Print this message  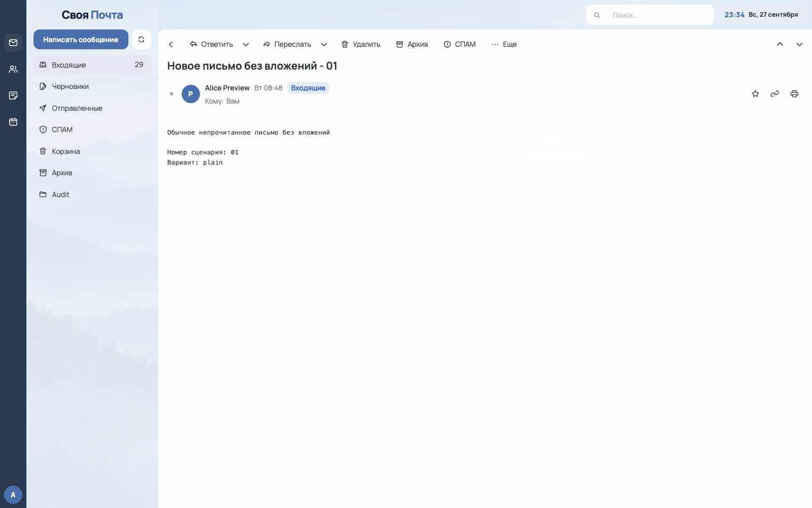794,93
